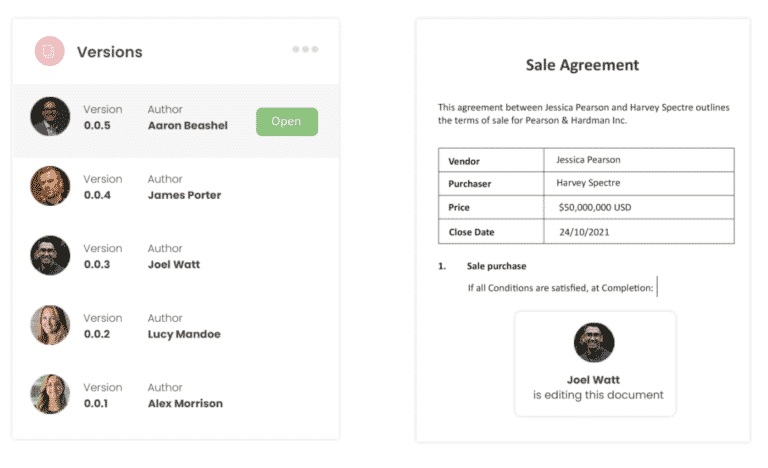768x468 pixels.
Task: Click Lucy Mandoe's avatar photo
Action: [50, 325]
